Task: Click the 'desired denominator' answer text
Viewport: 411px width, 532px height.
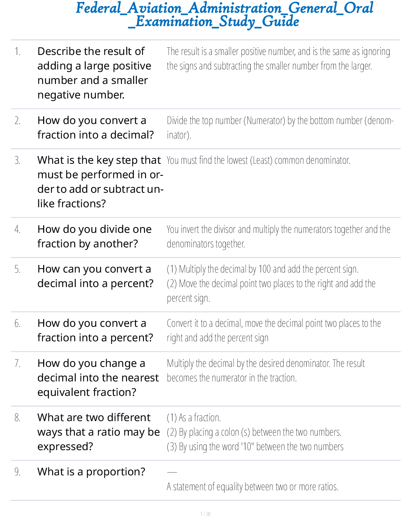Action: pyautogui.click(x=266, y=370)
